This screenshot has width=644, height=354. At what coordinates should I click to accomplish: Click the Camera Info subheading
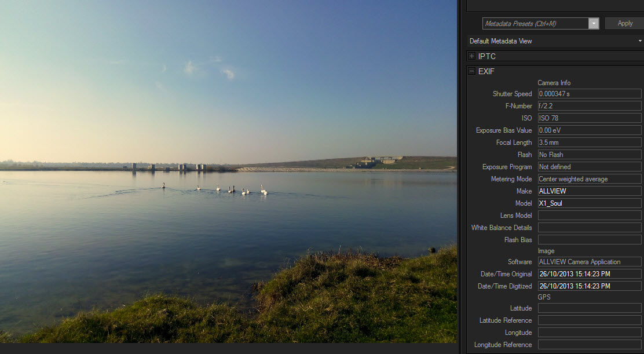click(554, 83)
